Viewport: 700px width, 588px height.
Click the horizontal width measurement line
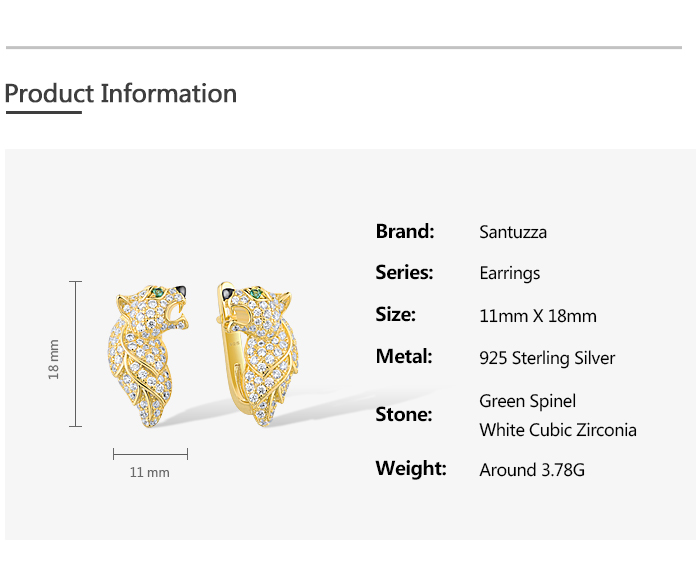tap(150, 454)
